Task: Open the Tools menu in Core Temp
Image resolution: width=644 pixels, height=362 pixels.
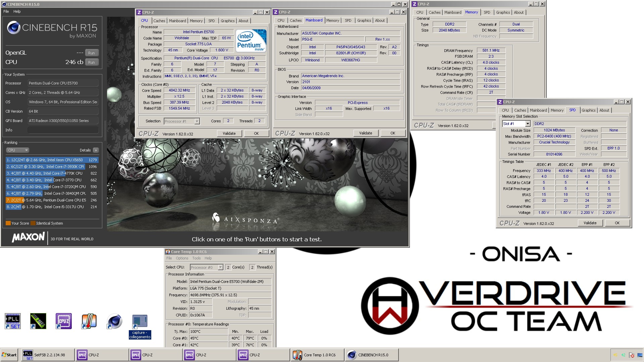Action: 197,258
